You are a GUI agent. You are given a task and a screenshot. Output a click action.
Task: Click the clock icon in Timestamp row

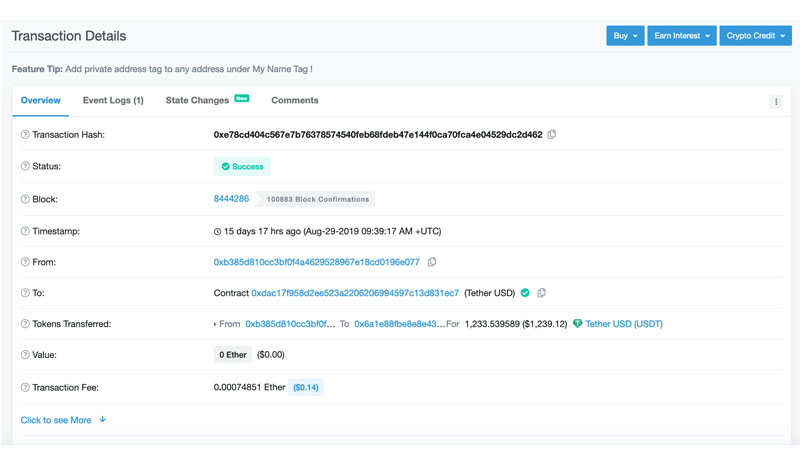tap(217, 231)
